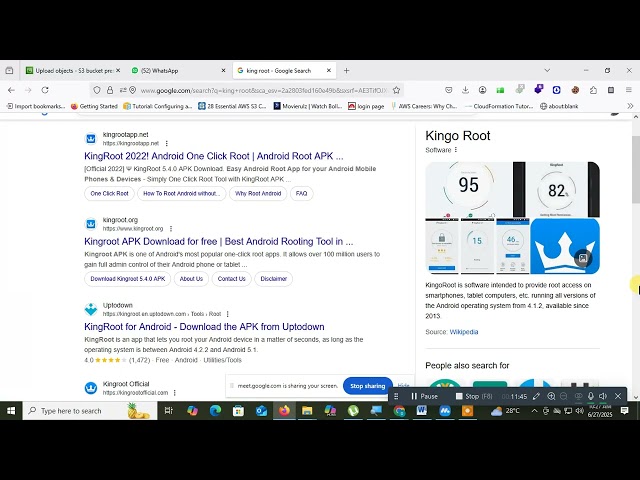Close the recorder toolbar with X
640x480 pixels.
618,396
